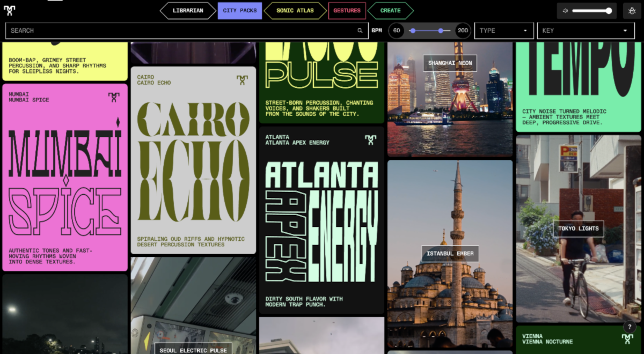
Task: Click the app logo in top-left corner
Action: tap(10, 11)
